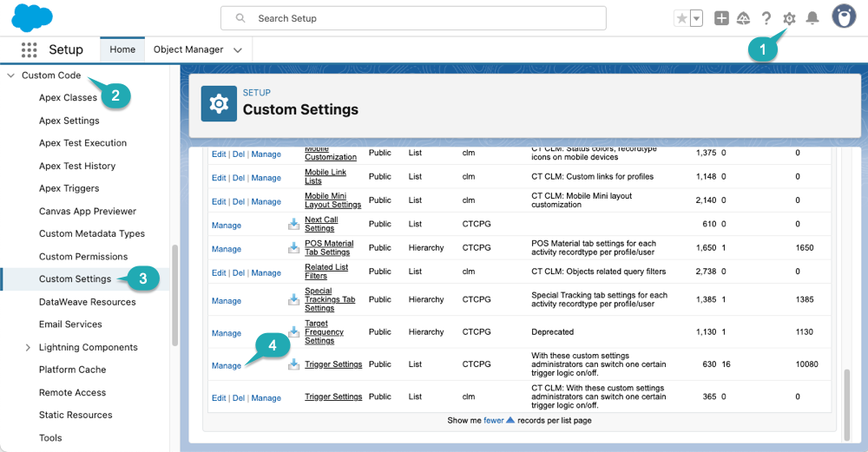Open the Setup gear menu
868x452 pixels.
tap(789, 18)
